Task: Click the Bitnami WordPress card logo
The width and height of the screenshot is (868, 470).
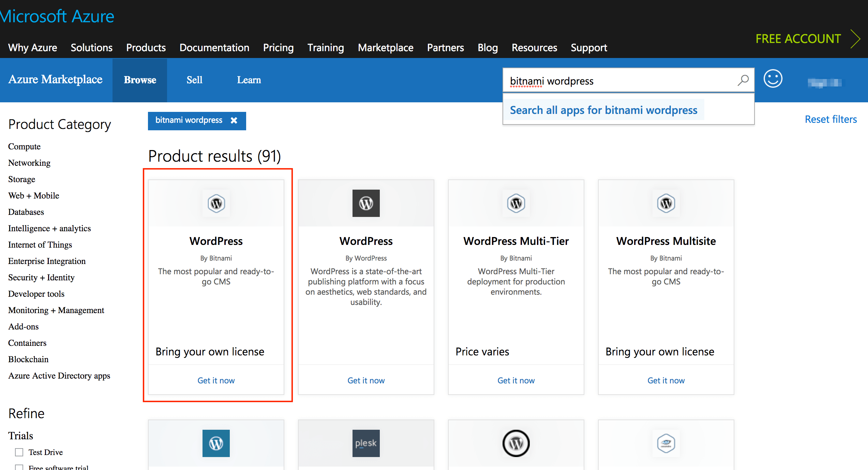Action: (x=216, y=203)
